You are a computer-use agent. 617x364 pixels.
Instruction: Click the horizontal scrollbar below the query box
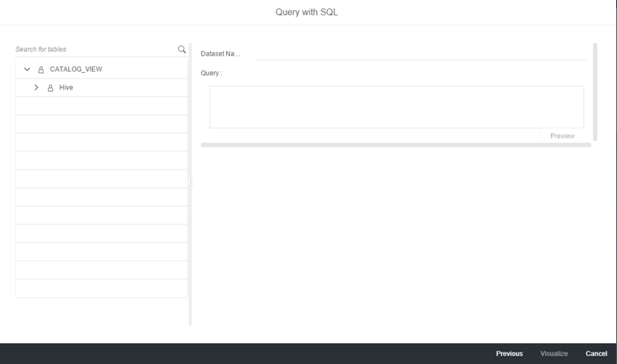coord(395,145)
